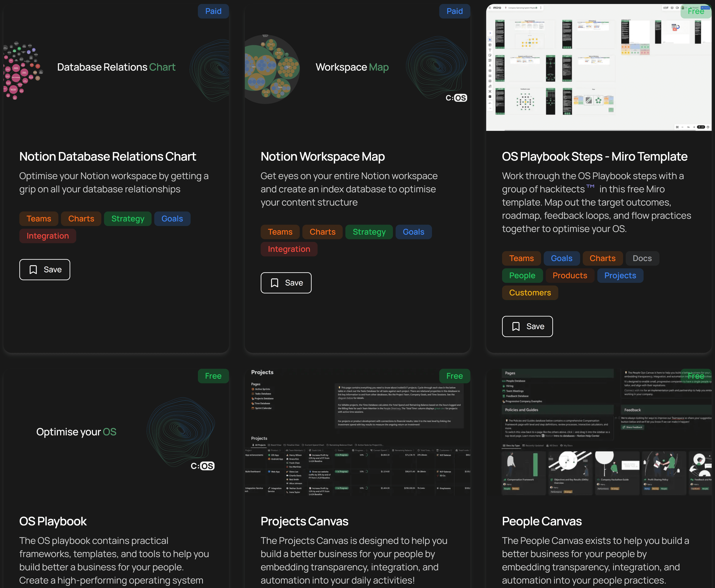
Task: Save the OS Playbook Steps Miro Template
Action: tap(527, 327)
